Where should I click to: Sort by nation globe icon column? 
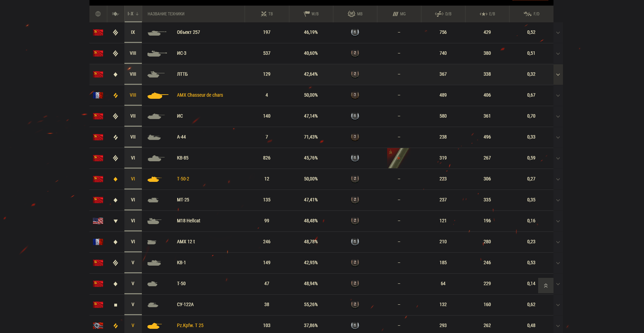(x=98, y=14)
